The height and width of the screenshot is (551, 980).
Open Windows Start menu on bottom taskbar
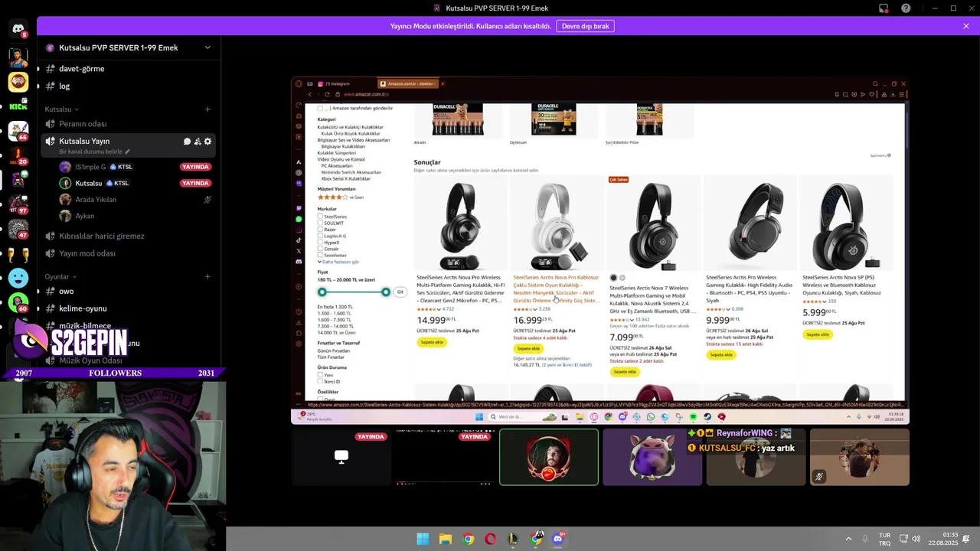[x=423, y=539]
